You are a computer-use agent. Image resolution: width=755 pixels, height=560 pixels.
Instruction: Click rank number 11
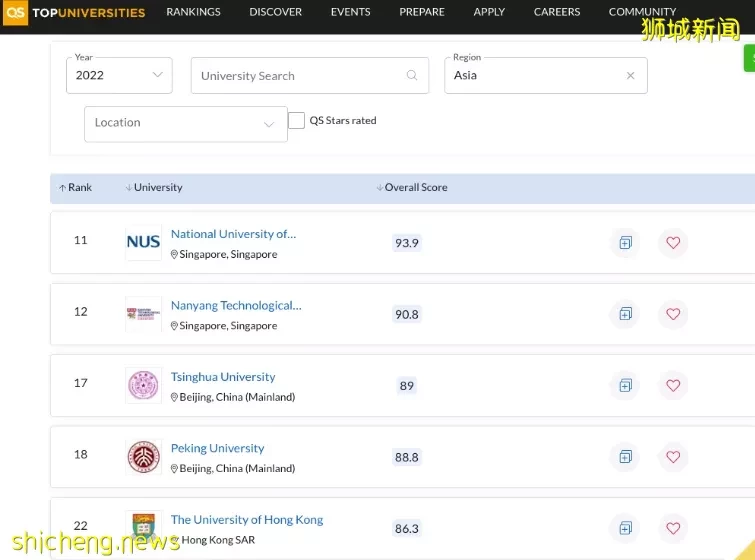tap(80, 240)
